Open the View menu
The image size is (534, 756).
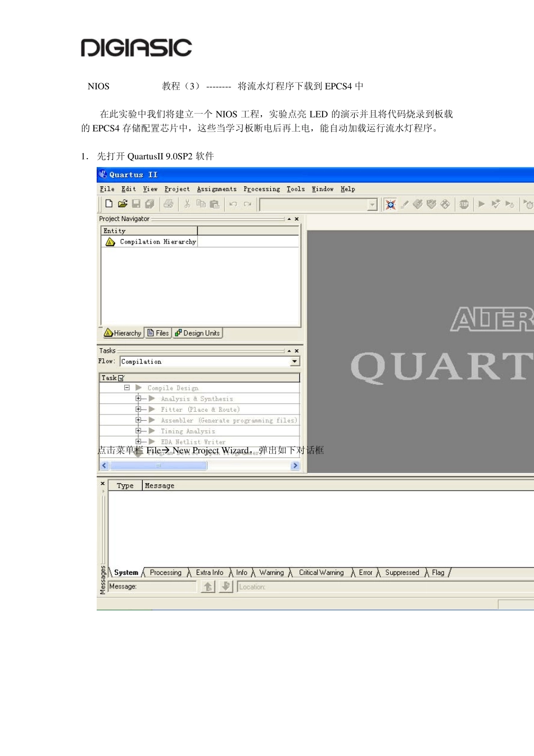(150, 189)
